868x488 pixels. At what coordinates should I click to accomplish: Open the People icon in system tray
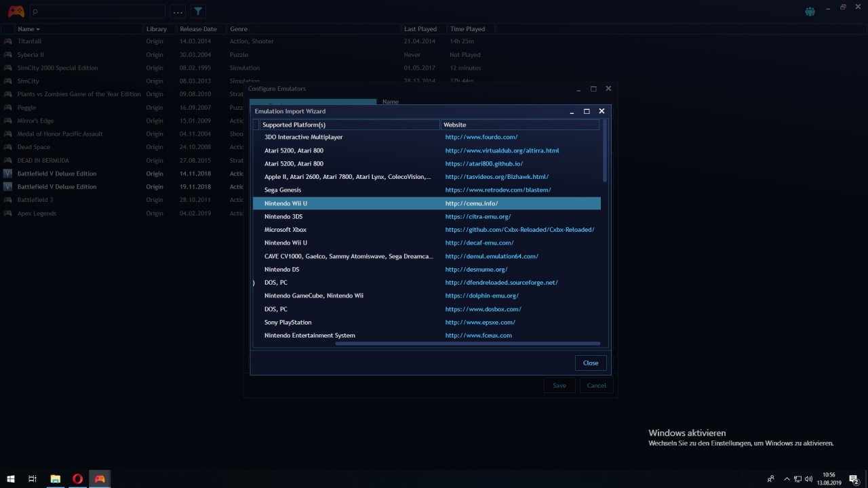pyautogui.click(x=771, y=479)
